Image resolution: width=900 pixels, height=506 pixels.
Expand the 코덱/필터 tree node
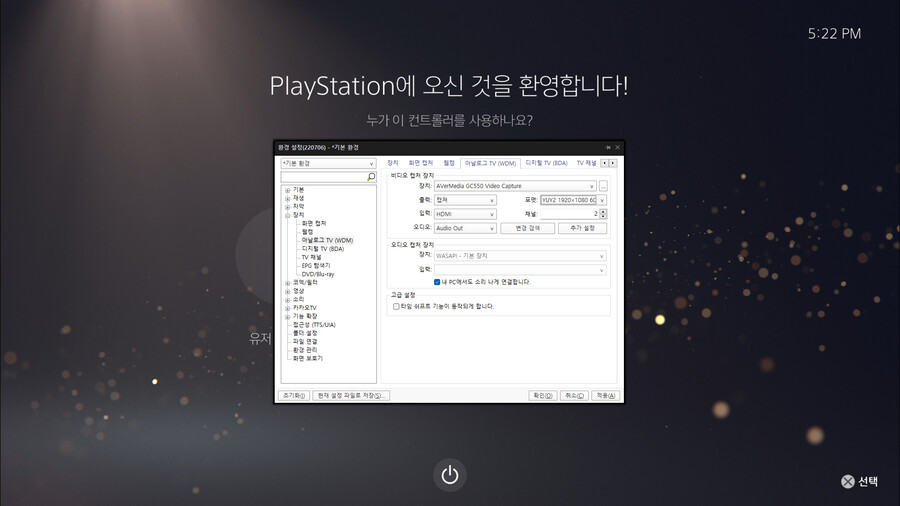tap(288, 283)
